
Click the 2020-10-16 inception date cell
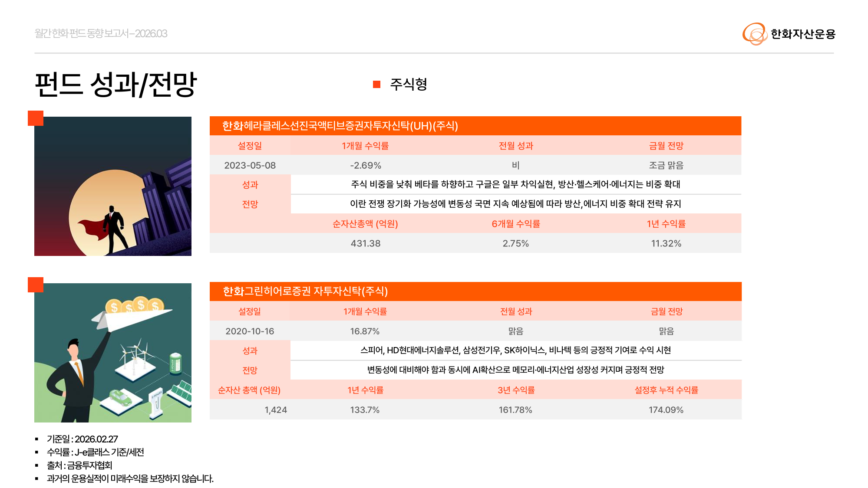250,331
